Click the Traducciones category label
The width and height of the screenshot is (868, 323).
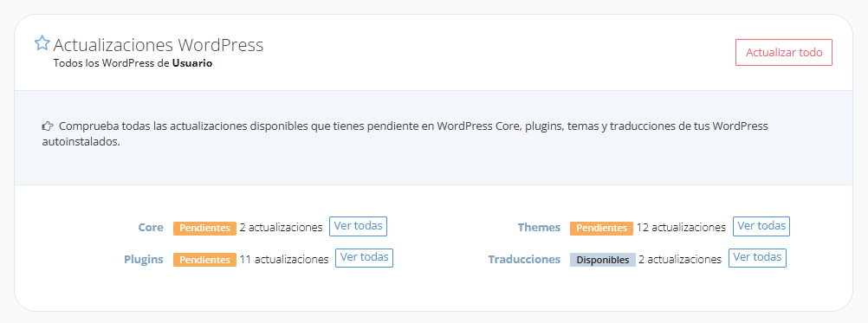pyautogui.click(x=524, y=260)
